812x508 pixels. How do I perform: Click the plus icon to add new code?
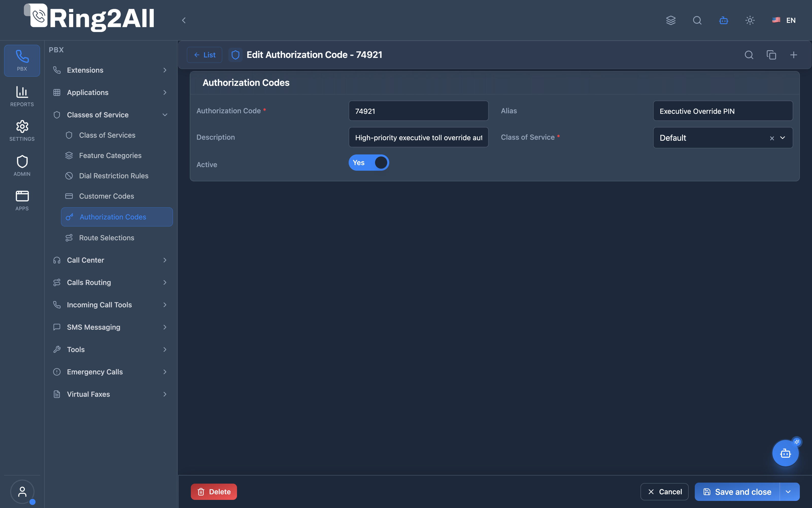(x=793, y=55)
